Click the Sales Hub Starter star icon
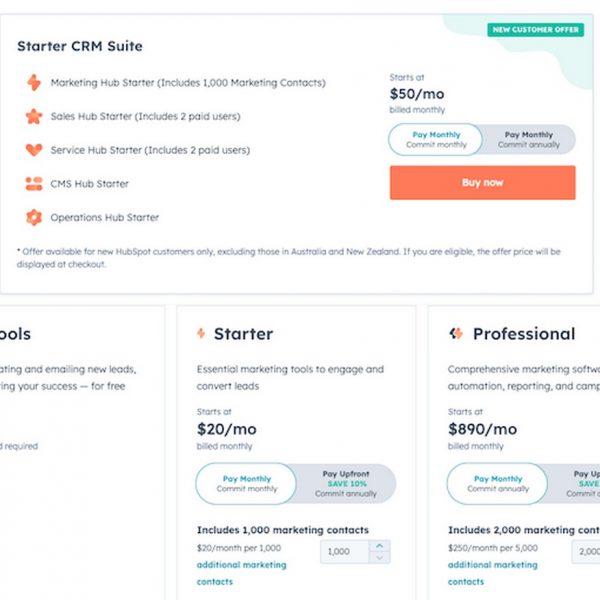Screen dimensions: 600x600 coord(34,116)
